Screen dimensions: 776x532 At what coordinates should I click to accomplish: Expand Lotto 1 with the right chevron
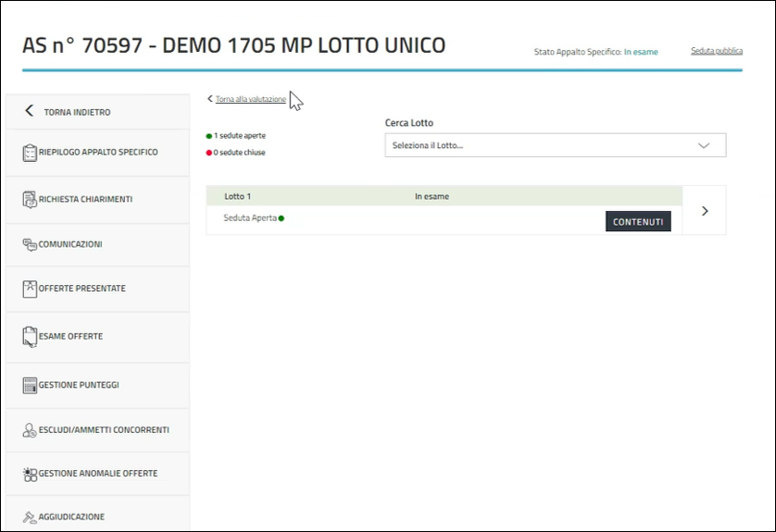pyautogui.click(x=705, y=211)
